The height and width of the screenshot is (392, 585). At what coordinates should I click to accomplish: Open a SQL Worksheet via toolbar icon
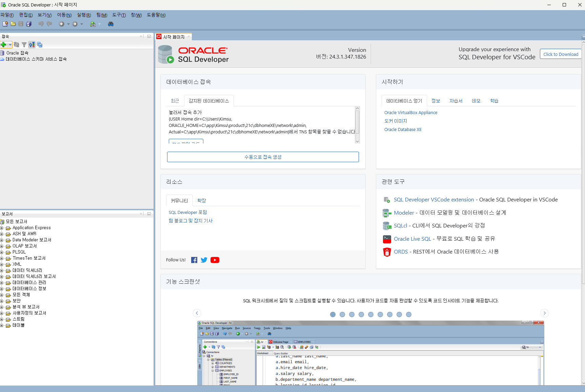coord(93,24)
